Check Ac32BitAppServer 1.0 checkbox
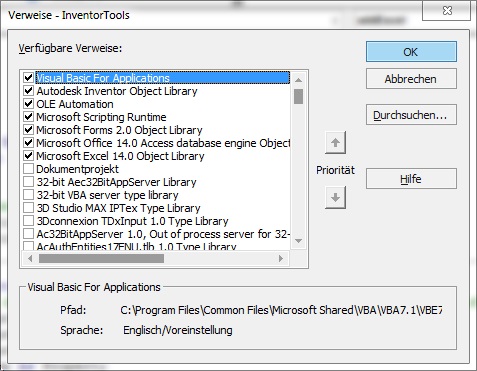Screen dimensions: 477x371 [x=29, y=234]
